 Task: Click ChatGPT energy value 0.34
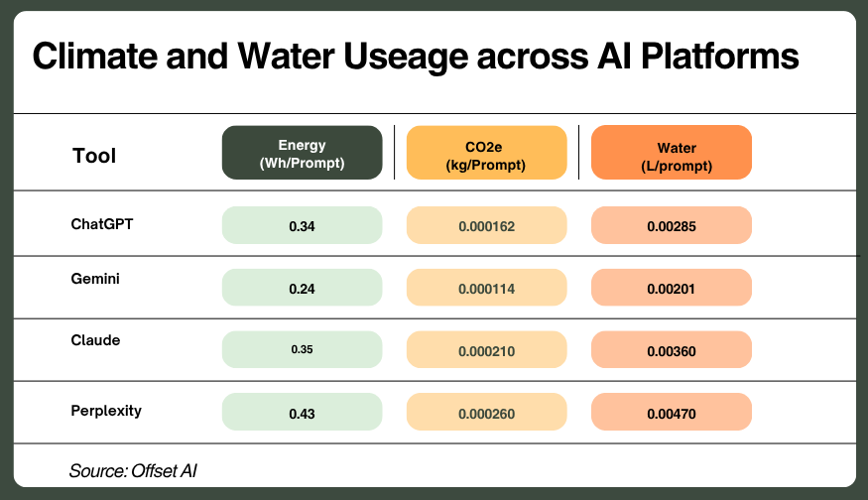302,225
